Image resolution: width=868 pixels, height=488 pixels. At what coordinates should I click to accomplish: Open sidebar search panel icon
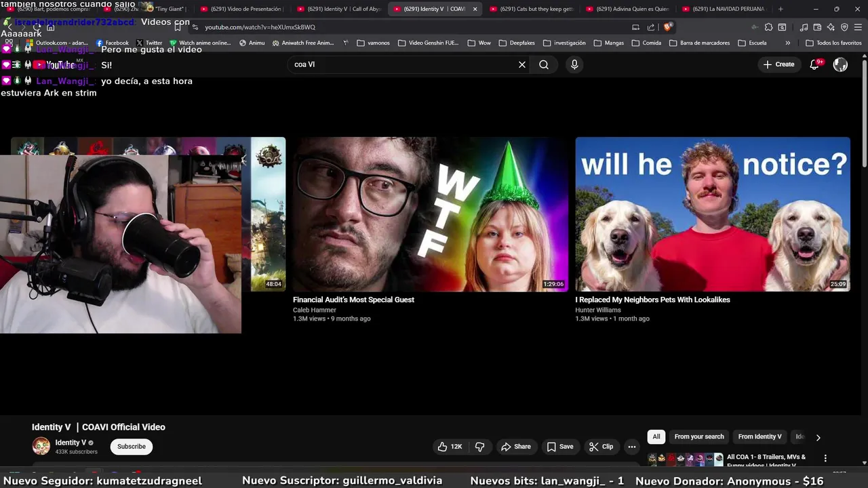pos(782,27)
